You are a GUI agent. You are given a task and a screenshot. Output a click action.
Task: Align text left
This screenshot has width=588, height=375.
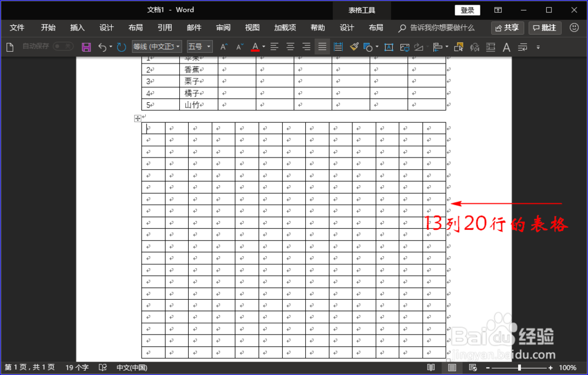tap(275, 47)
